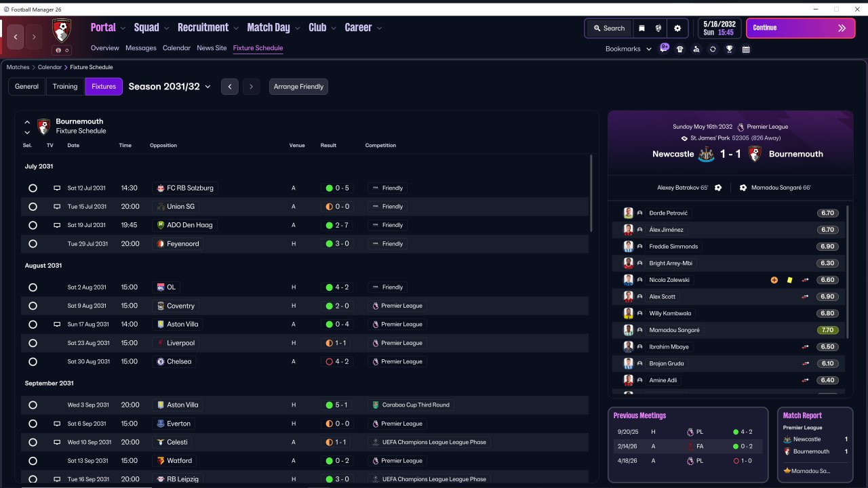Click the bookmark flag icon
This screenshot has width=868, height=488.
tap(642, 28)
